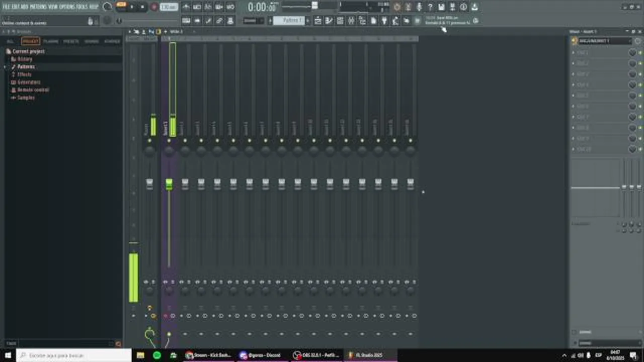
Task: Click the Insert 1 volume fader
Action: tap(169, 184)
